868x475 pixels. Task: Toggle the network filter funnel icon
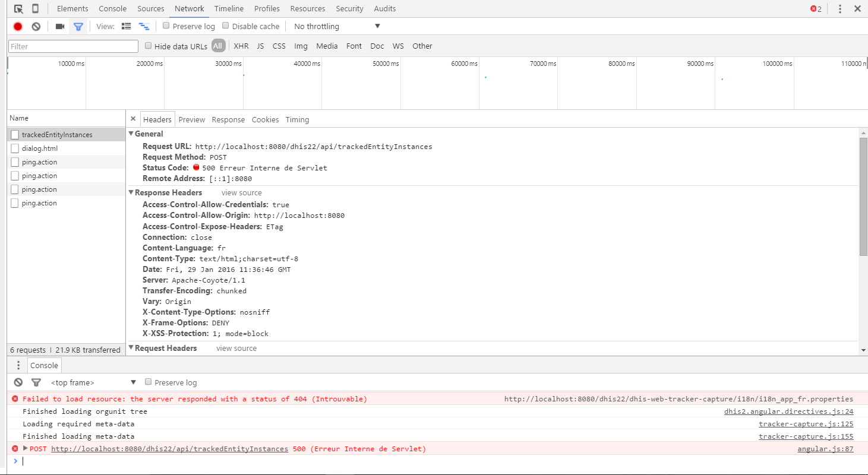pyautogui.click(x=78, y=26)
